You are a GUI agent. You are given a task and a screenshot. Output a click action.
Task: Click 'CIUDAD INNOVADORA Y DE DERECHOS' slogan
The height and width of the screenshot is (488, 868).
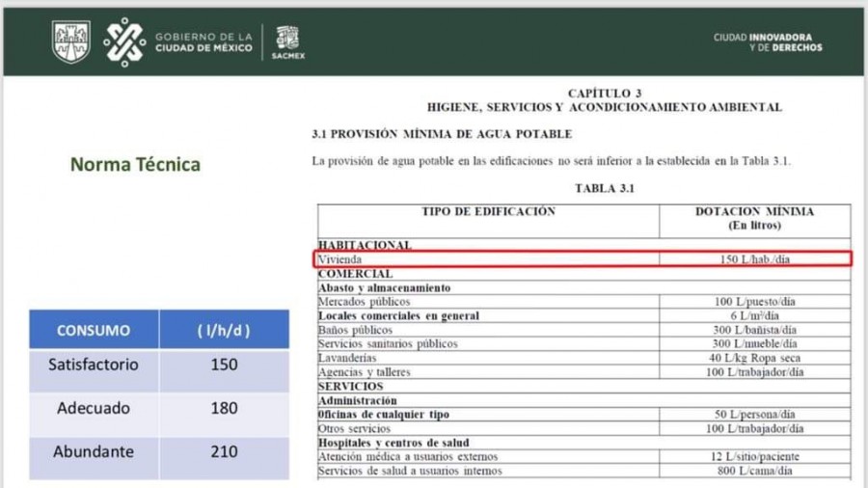[x=768, y=42]
